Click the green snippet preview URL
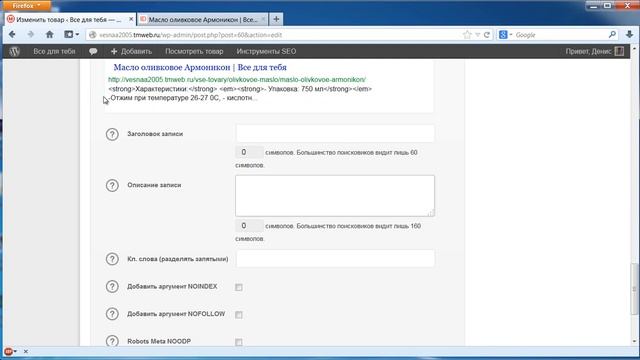 tap(237, 80)
